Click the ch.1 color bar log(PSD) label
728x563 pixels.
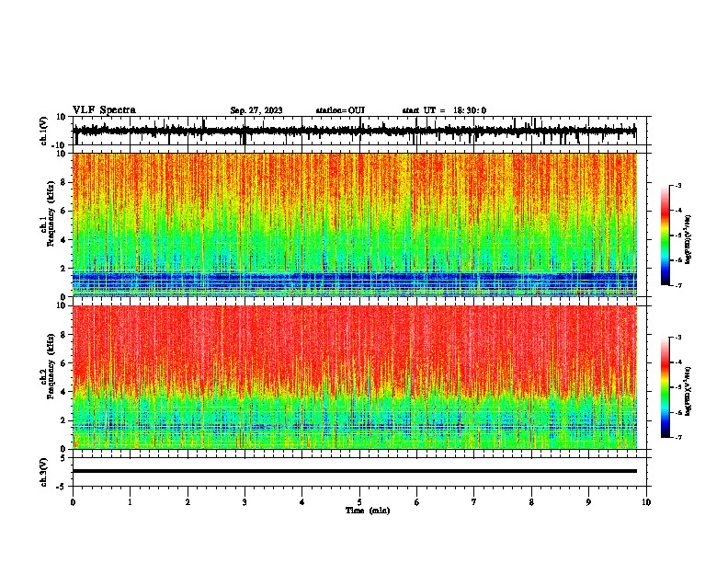coord(688,240)
